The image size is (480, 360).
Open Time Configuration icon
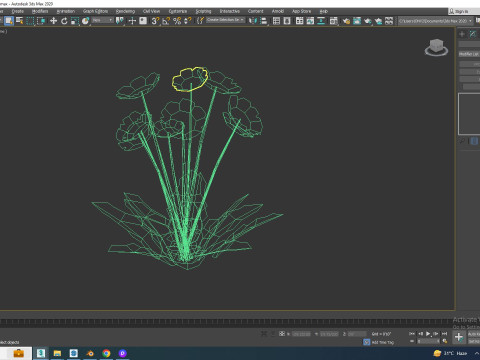click(445, 341)
